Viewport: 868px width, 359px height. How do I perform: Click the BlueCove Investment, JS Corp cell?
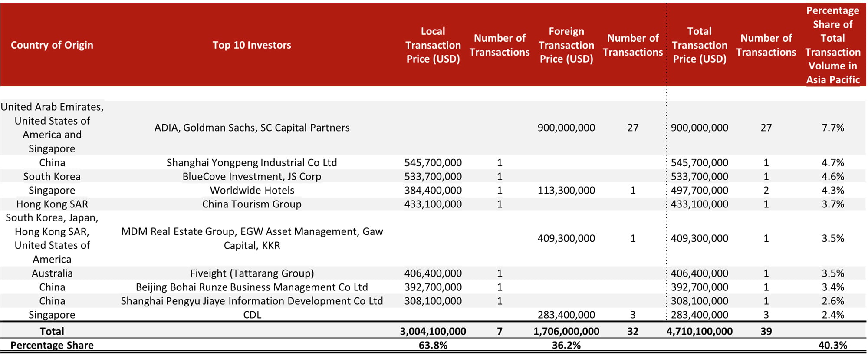pos(252,177)
